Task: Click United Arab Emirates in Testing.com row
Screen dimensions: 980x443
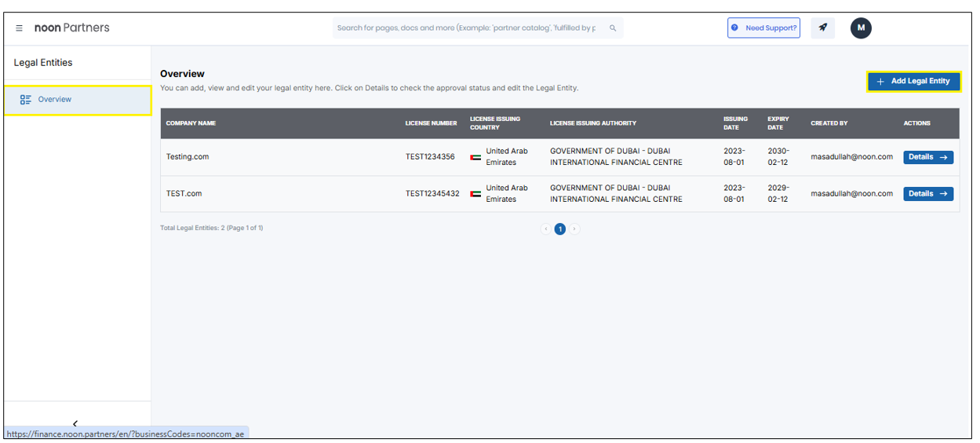Action: (507, 157)
